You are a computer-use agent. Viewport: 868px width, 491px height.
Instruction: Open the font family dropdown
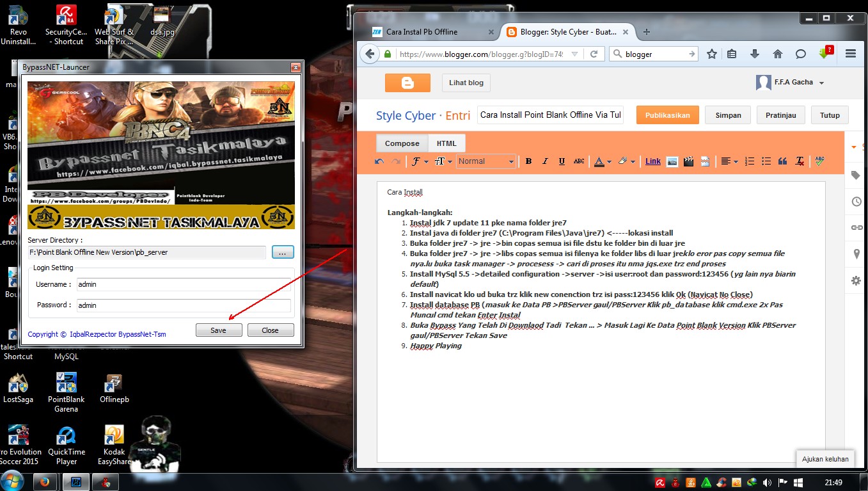click(419, 161)
